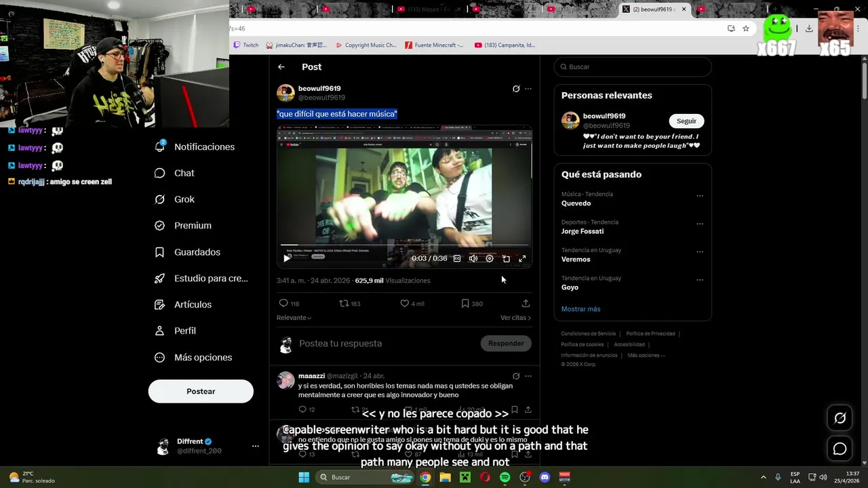868x488 pixels.
Task: Click the Buscar search field on X
Action: coord(632,67)
